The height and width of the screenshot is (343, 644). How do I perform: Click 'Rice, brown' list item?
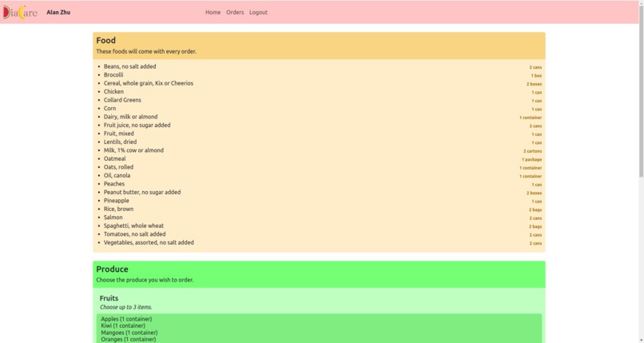118,209
